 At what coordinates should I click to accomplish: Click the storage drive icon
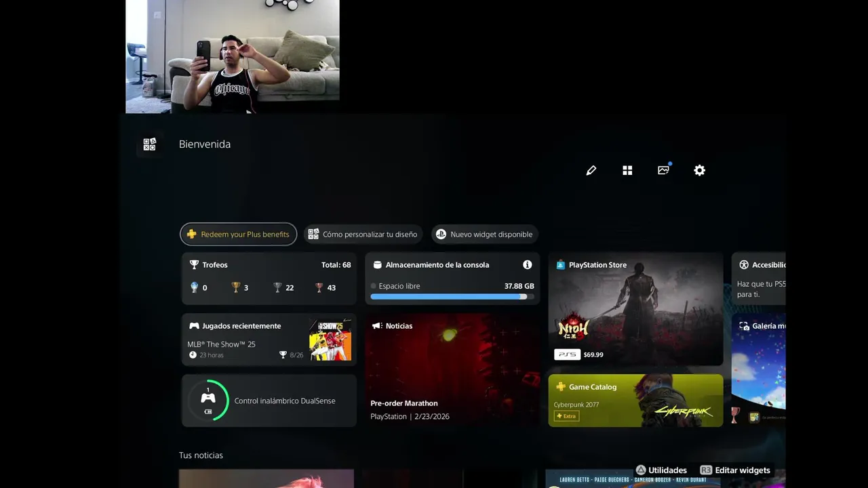(378, 265)
